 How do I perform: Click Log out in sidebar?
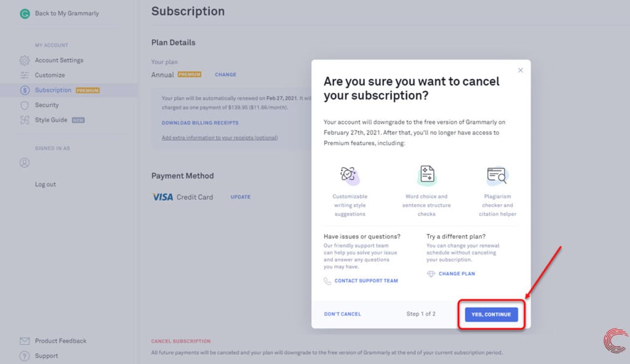(x=46, y=184)
